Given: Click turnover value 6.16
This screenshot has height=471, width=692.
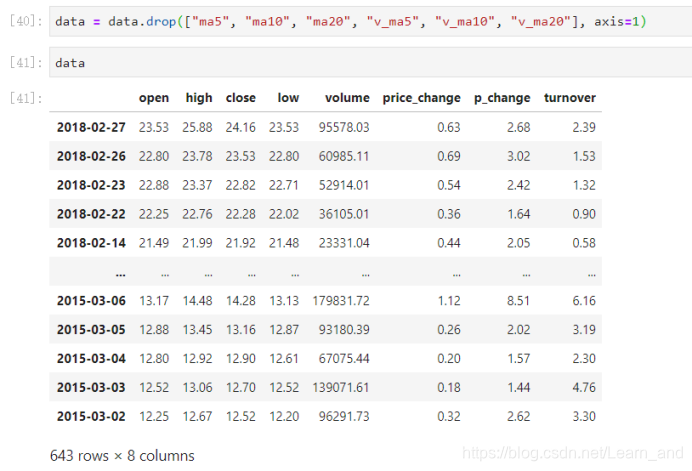Looking at the screenshot, I should click(584, 301).
